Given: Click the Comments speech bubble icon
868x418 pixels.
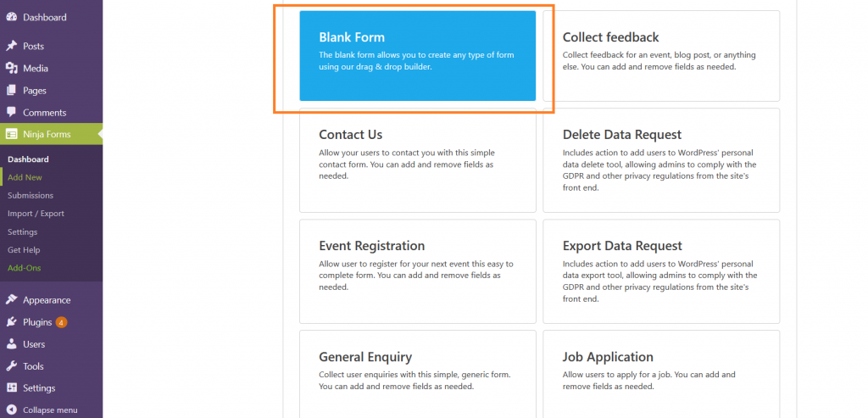Looking at the screenshot, I should [x=11, y=113].
